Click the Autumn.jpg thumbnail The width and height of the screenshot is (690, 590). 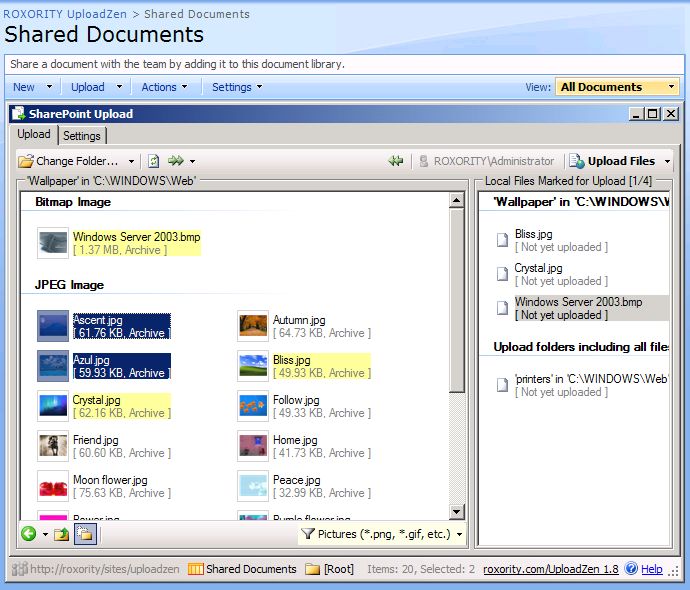[253, 326]
